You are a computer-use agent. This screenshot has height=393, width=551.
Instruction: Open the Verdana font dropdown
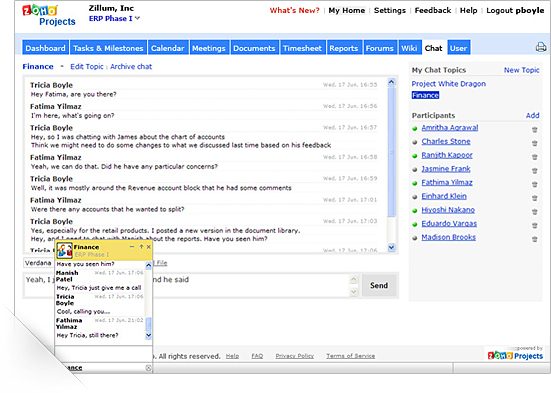click(39, 263)
